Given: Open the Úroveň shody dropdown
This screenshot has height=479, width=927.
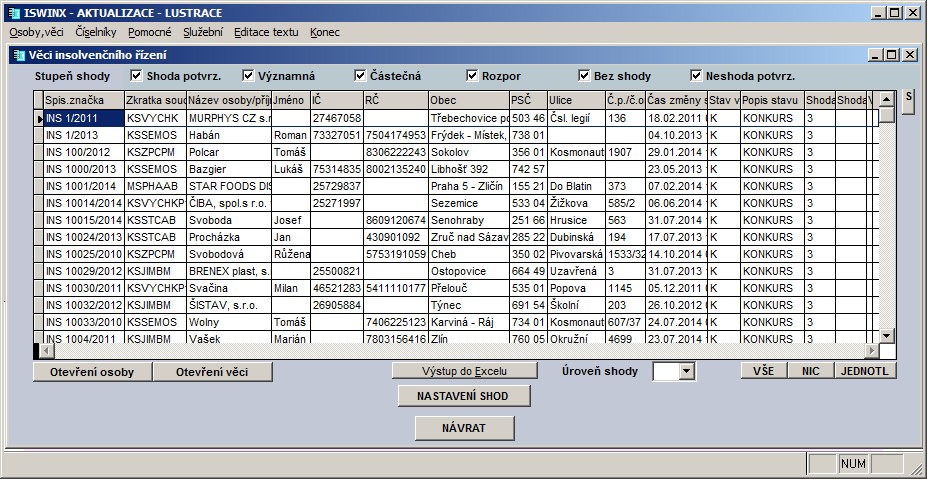Looking at the screenshot, I should click(686, 371).
